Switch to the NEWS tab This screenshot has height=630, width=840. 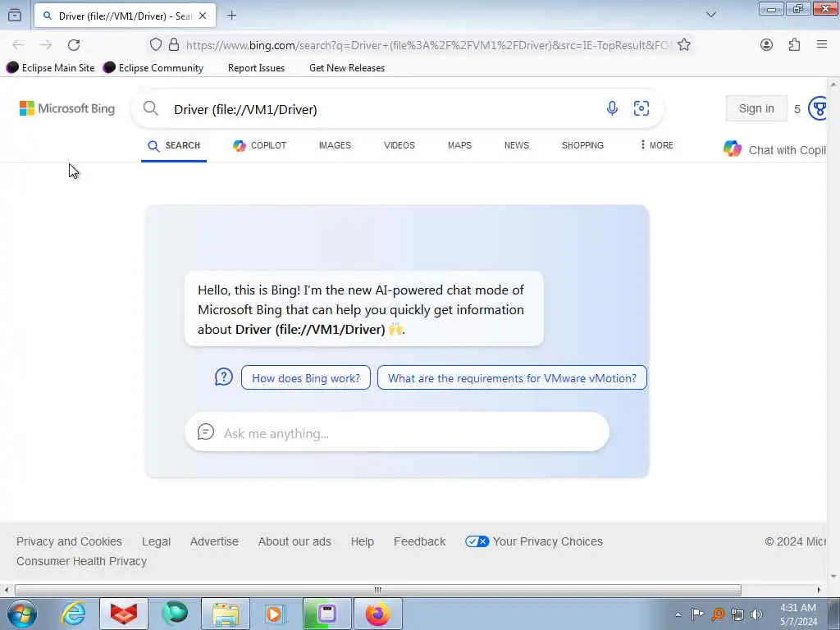pyautogui.click(x=517, y=146)
